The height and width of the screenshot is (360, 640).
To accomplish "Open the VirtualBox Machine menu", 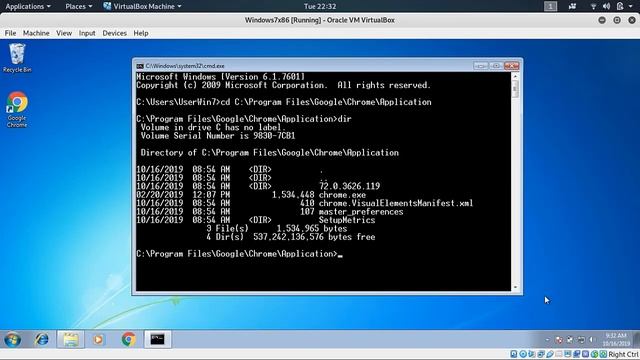I will click(x=36, y=33).
